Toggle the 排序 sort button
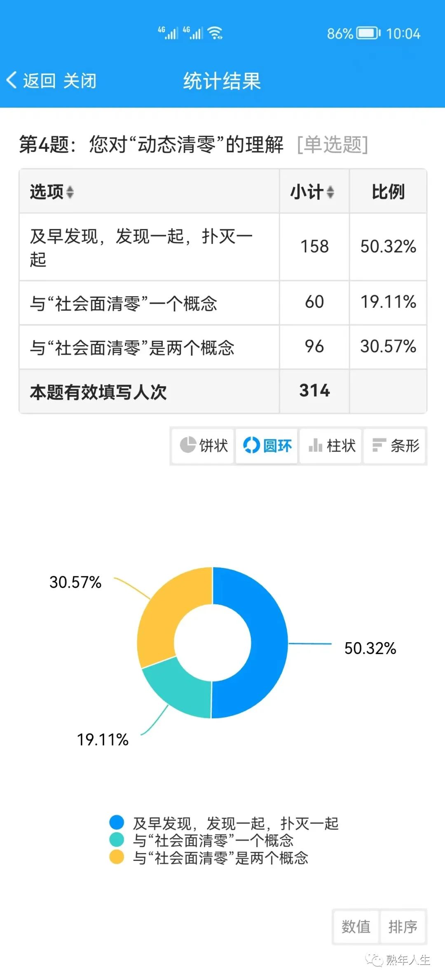Image resolution: width=445 pixels, height=980 pixels. (x=403, y=926)
